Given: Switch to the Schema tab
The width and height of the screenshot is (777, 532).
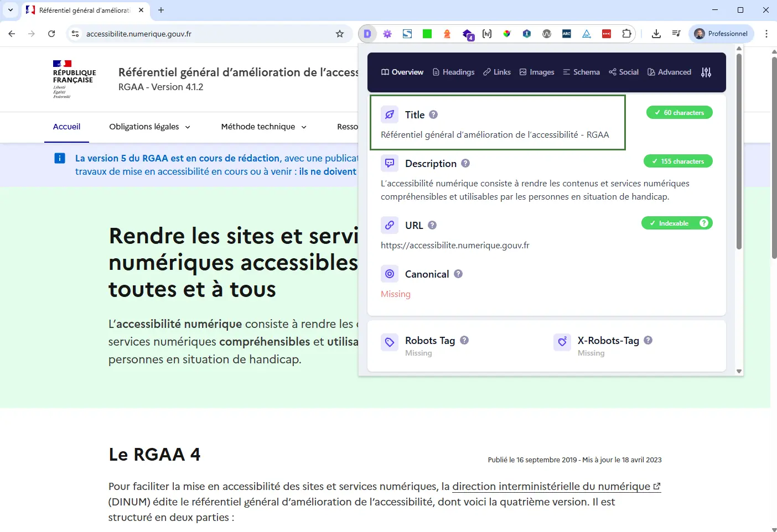Looking at the screenshot, I should click(581, 72).
